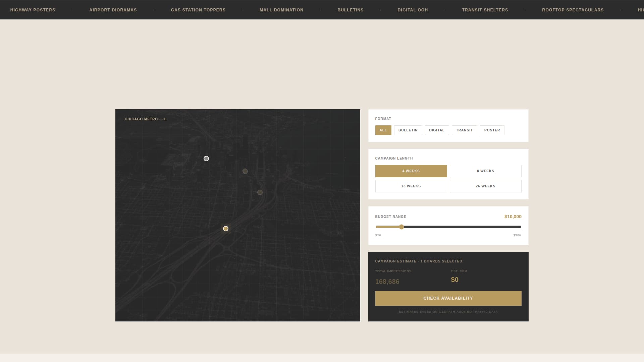The image size is (644, 362).
Task: Click the unselected marker in the map center
Action: pos(245,171)
